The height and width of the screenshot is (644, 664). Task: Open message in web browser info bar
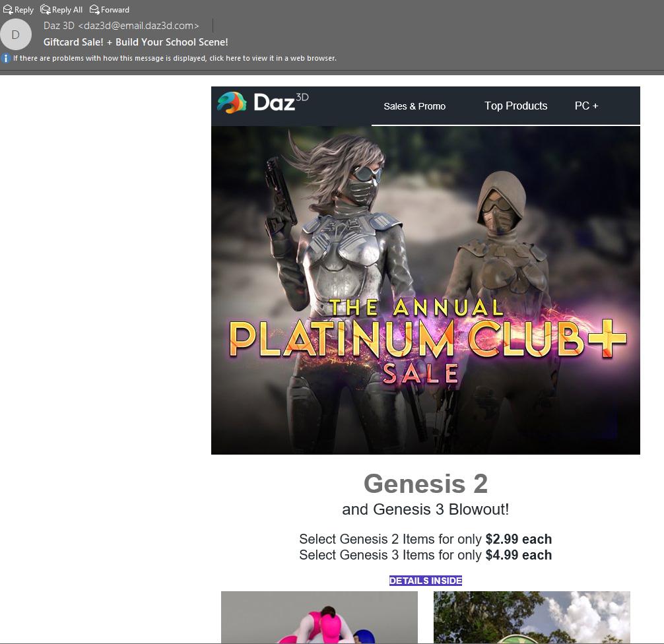(174, 58)
